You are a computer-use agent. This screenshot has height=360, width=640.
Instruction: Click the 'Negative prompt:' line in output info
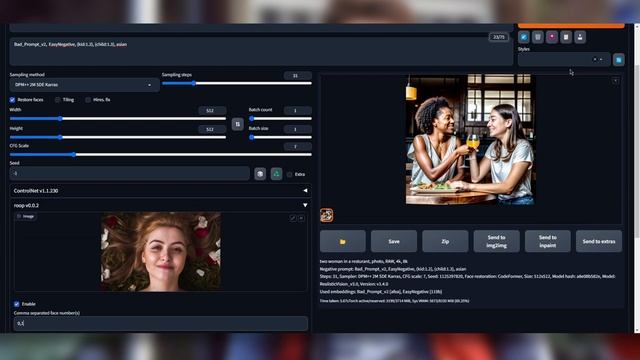coord(393,269)
